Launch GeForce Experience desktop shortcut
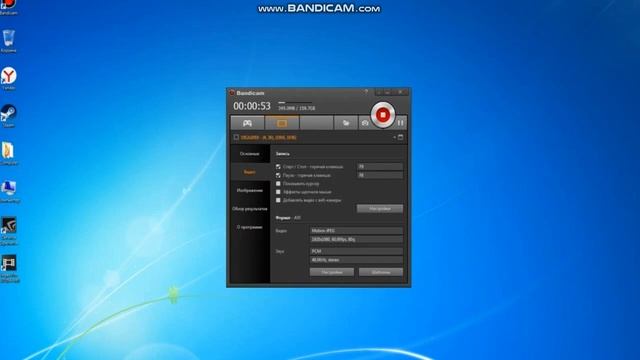Viewport: 640px width, 360px height. pyautogui.click(x=9, y=231)
